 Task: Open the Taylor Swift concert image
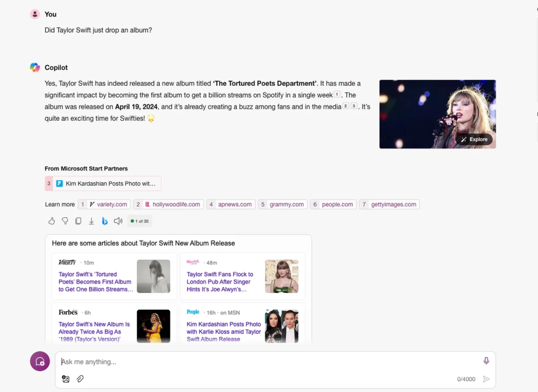click(x=437, y=114)
